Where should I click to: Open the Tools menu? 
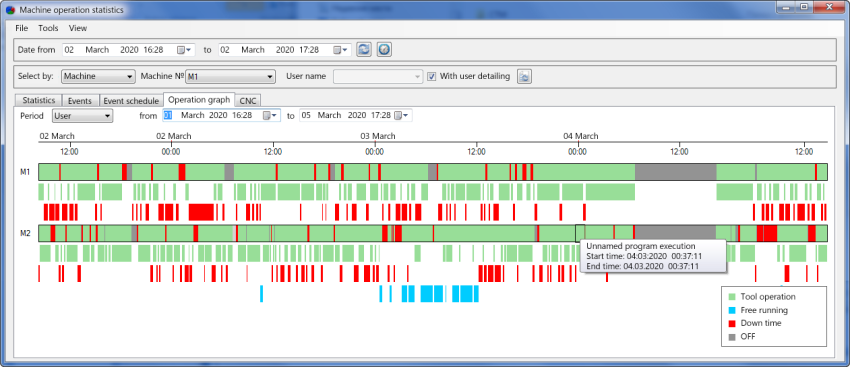click(48, 28)
